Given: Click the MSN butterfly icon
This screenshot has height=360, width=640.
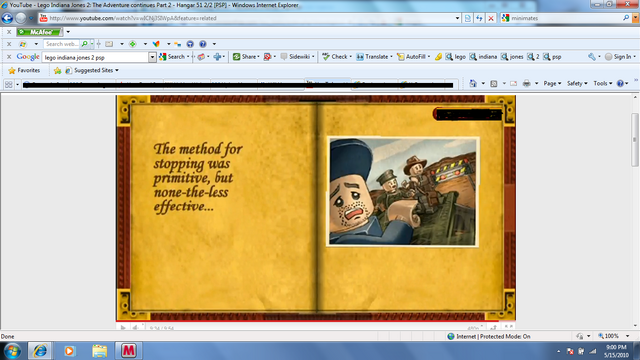Looking at the screenshot, I should [x=156, y=44].
